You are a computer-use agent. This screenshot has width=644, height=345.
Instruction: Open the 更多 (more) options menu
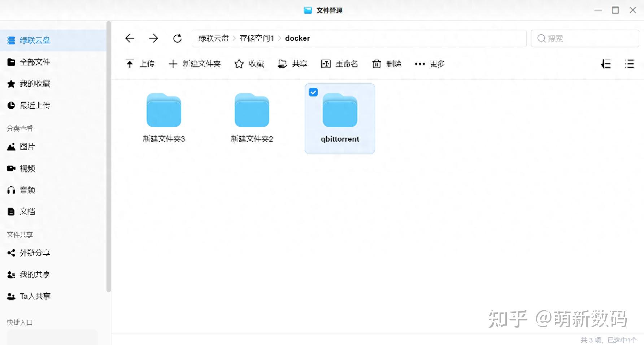pyautogui.click(x=429, y=64)
